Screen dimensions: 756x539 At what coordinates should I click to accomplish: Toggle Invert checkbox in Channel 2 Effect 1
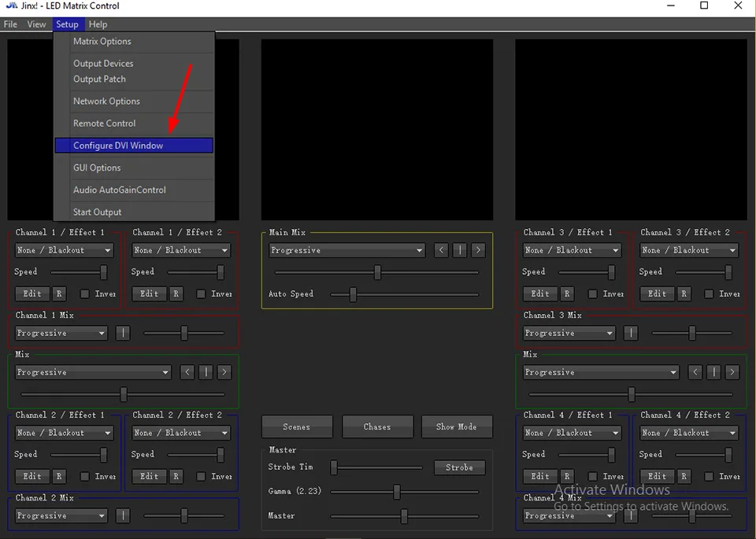84,476
